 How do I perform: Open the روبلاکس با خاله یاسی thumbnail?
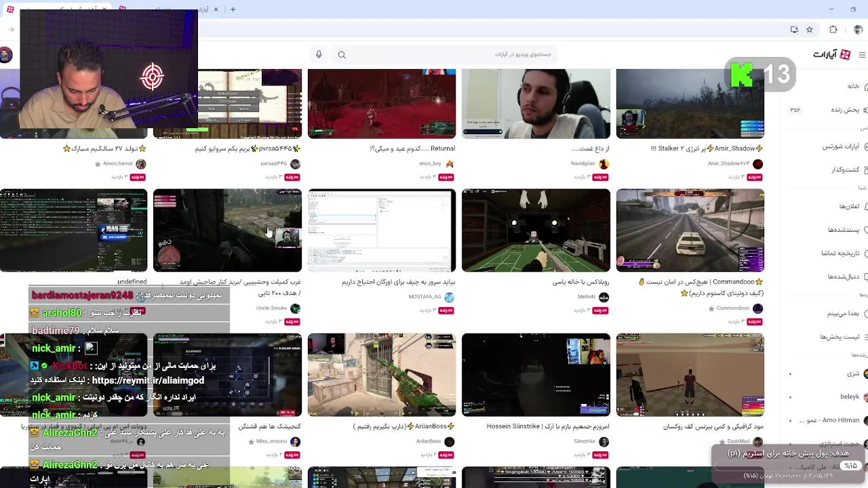click(x=536, y=230)
